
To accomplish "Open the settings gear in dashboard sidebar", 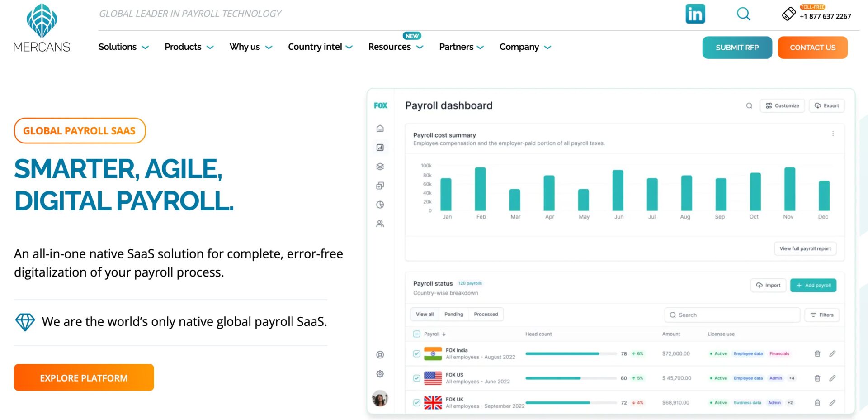I will point(380,374).
